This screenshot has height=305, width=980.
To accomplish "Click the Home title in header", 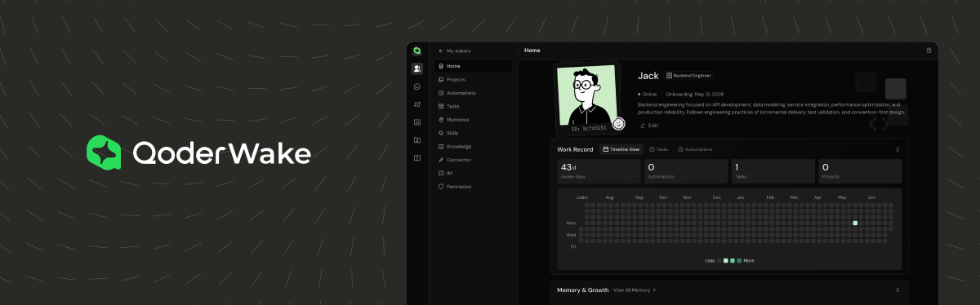I will (532, 51).
